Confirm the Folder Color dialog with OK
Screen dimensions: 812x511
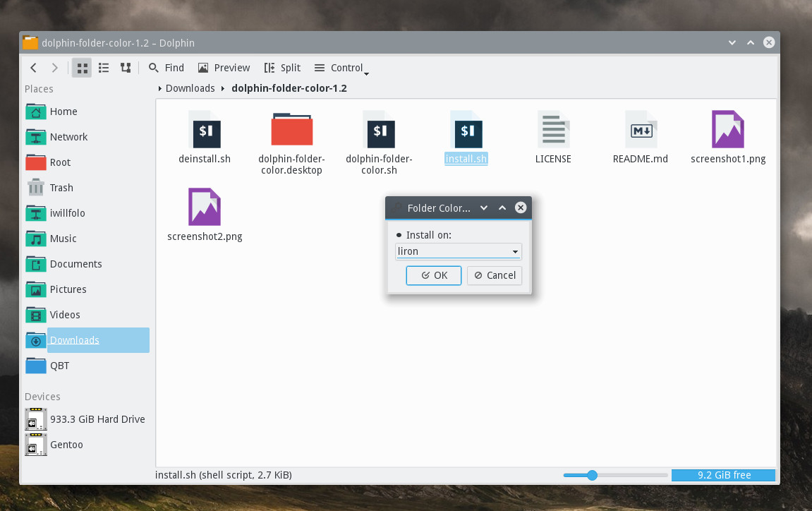(x=434, y=275)
